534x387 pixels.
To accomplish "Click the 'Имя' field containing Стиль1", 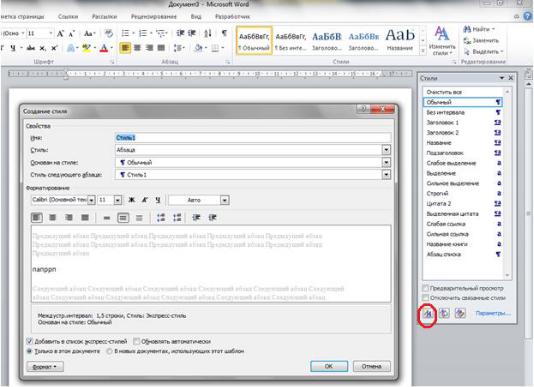I will pos(253,138).
